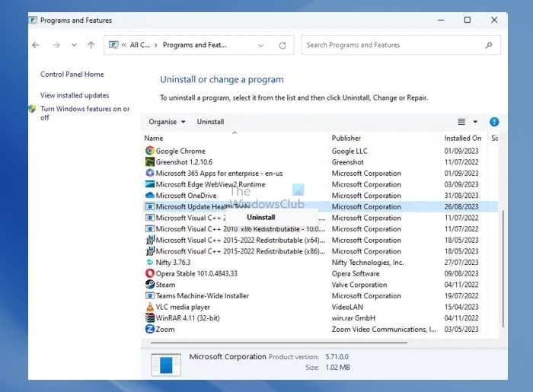Open Turn Windows features on or off
Image resolution: width=533 pixels, height=392 pixels.
(85, 113)
